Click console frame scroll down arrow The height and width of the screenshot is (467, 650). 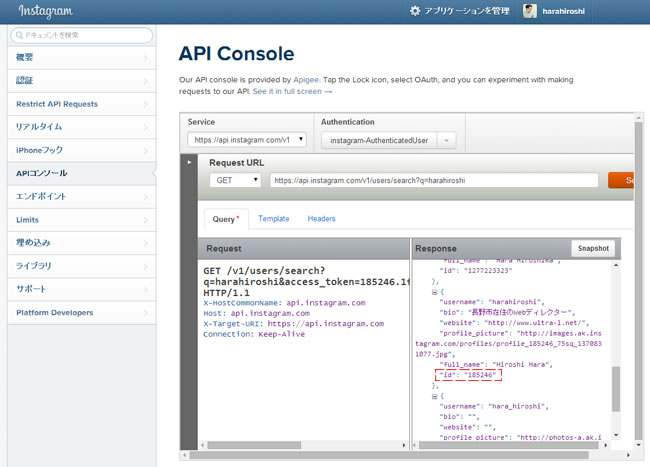point(638,445)
